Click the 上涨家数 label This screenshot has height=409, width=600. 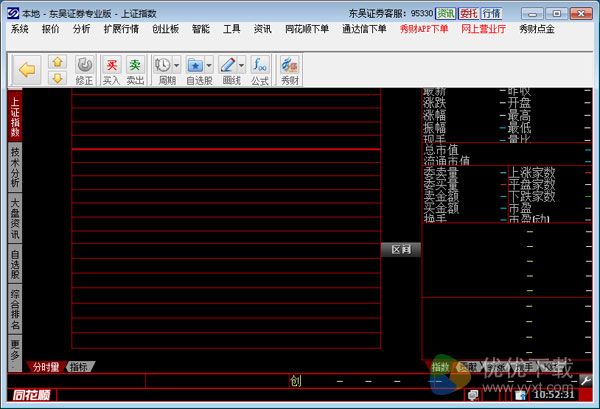[532, 173]
